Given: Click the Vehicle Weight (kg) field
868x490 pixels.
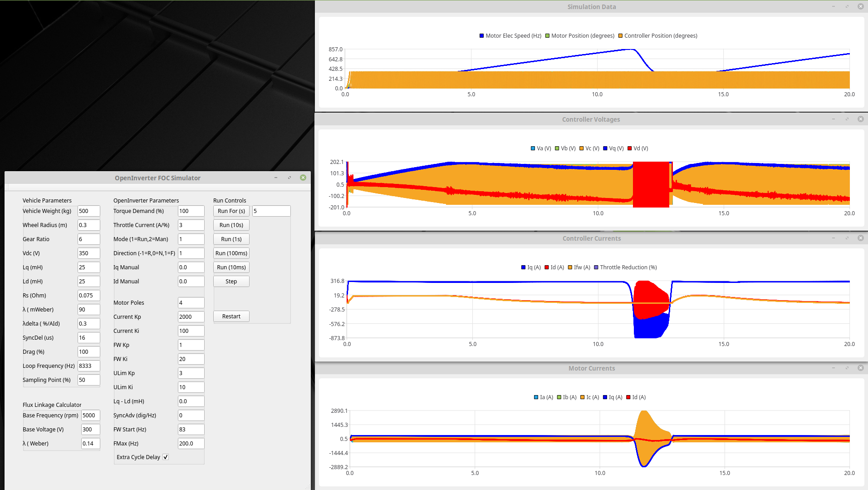Looking at the screenshot, I should (x=88, y=211).
